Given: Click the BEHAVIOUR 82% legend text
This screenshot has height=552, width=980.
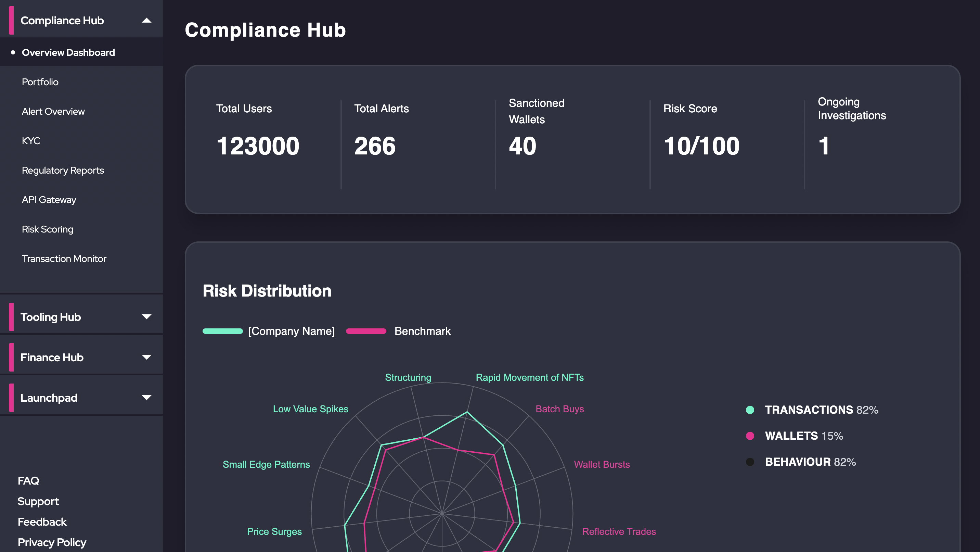Looking at the screenshot, I should [810, 462].
